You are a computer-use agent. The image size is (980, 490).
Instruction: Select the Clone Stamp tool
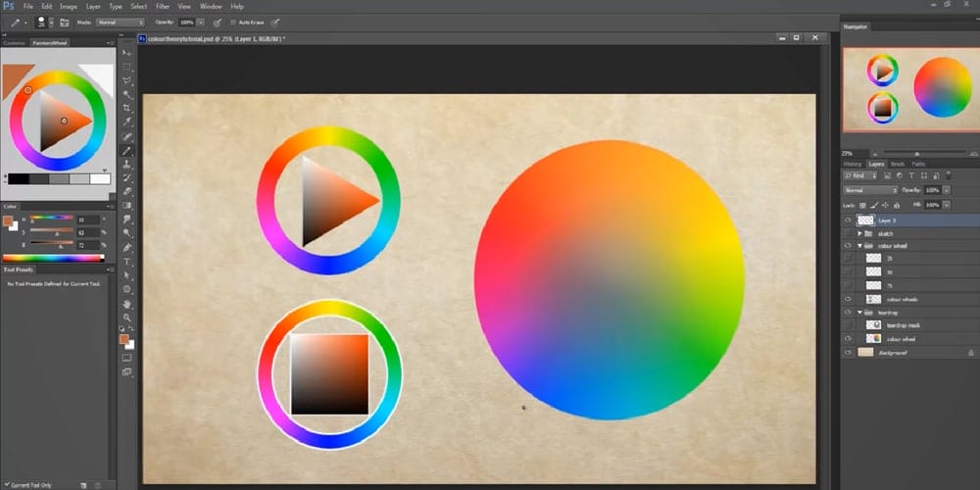[x=126, y=165]
